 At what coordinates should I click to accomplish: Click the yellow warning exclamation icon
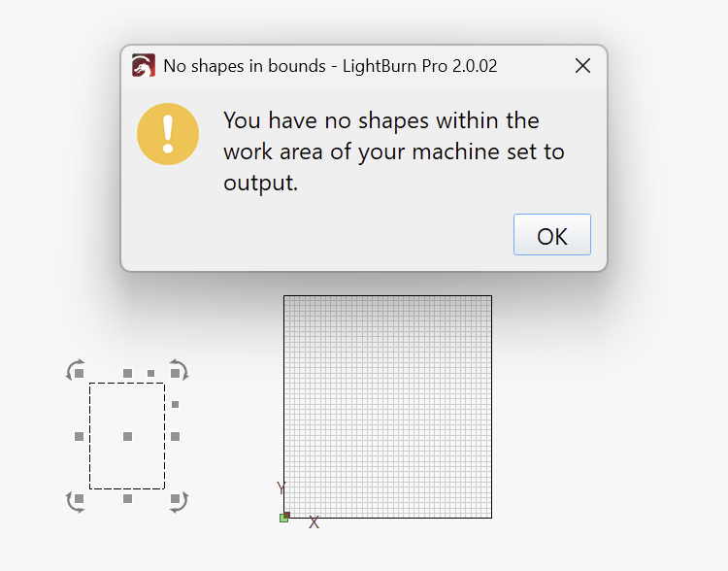click(168, 134)
